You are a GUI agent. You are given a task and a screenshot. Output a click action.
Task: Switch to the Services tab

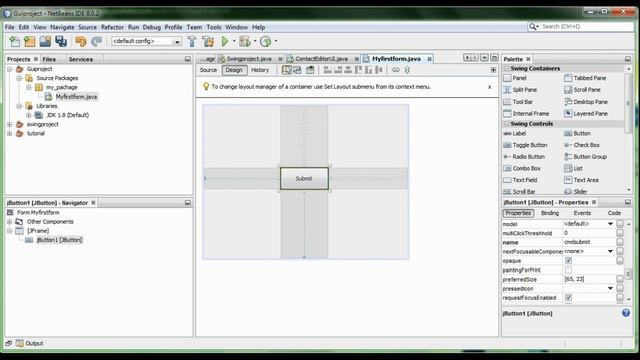point(81,59)
